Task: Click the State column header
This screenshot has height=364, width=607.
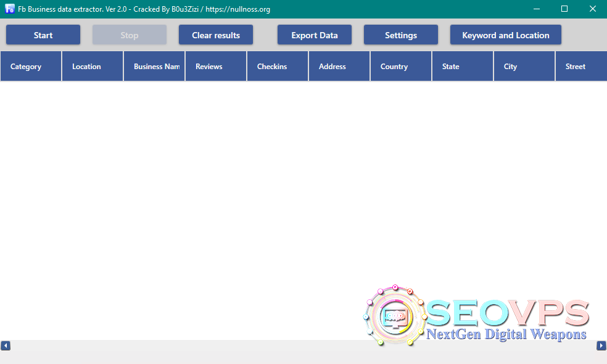Action: (463, 66)
